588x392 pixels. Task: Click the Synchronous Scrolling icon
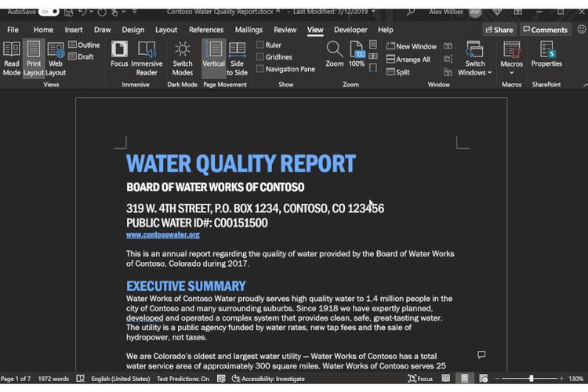[448, 59]
